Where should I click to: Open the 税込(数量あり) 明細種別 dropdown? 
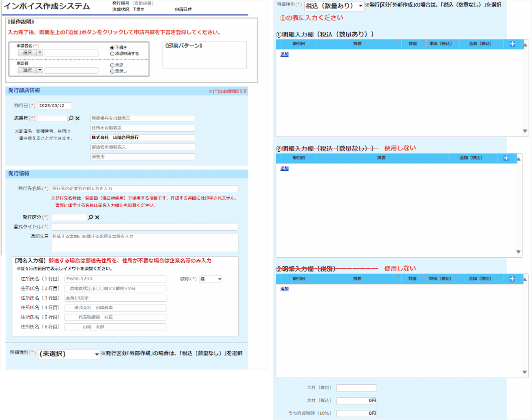coord(334,6)
